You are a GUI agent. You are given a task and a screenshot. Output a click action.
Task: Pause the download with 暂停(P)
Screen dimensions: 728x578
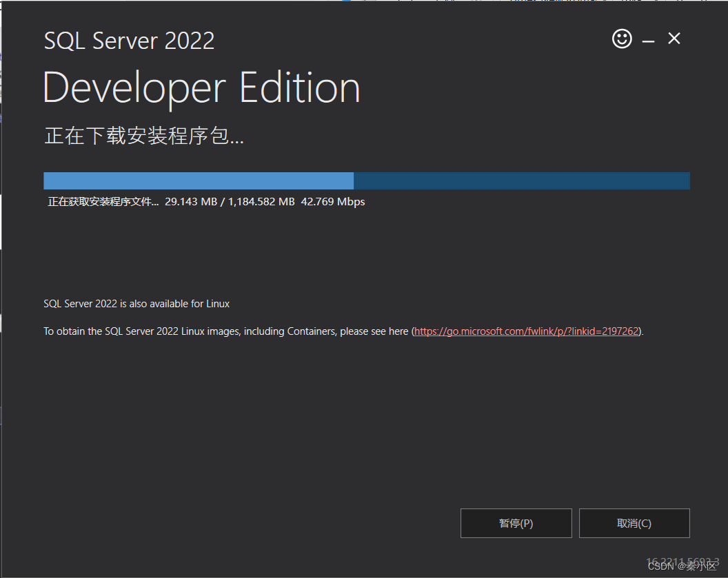[516, 524]
